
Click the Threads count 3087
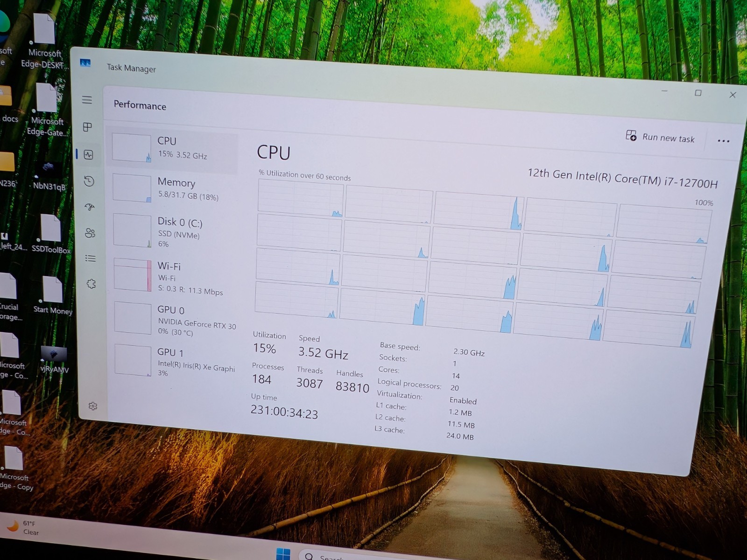coord(310,383)
